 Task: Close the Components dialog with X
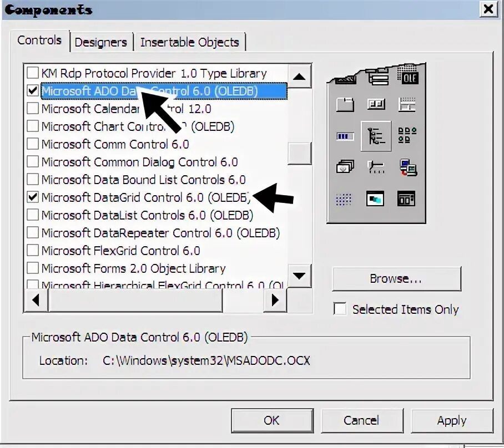point(488,9)
